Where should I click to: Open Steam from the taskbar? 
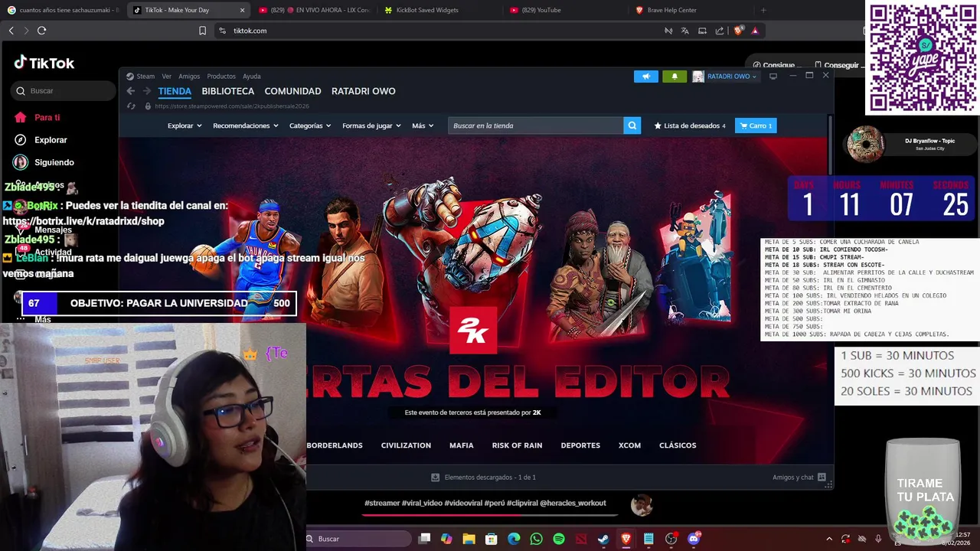(x=603, y=539)
